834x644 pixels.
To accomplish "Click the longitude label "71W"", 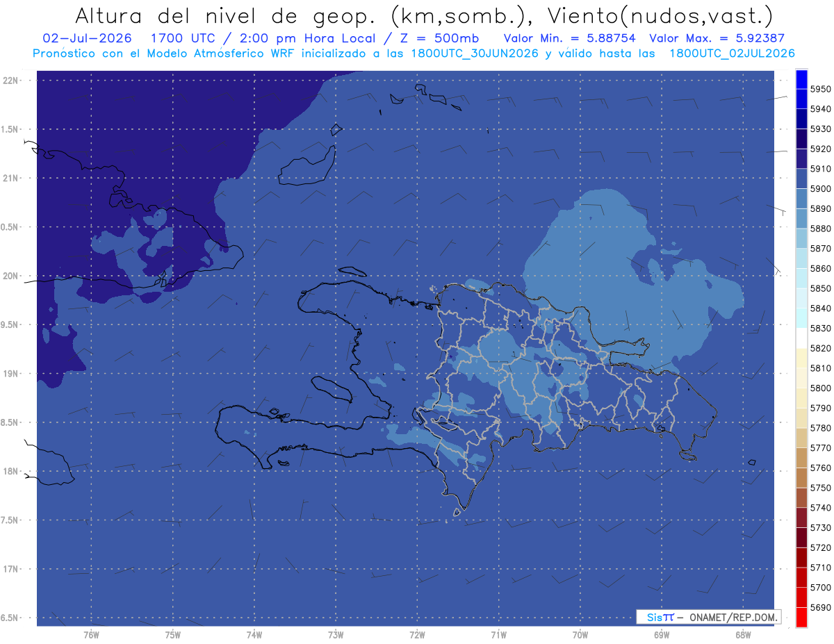I will (498, 635).
